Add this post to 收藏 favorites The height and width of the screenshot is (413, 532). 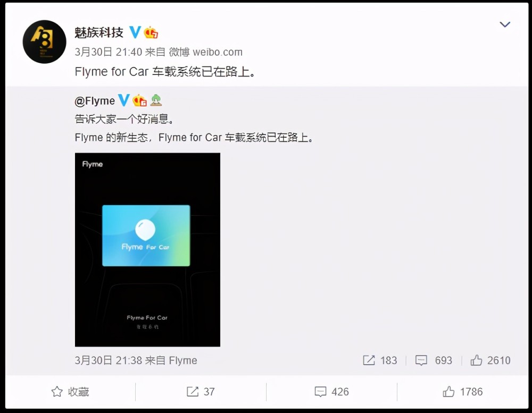[70, 392]
